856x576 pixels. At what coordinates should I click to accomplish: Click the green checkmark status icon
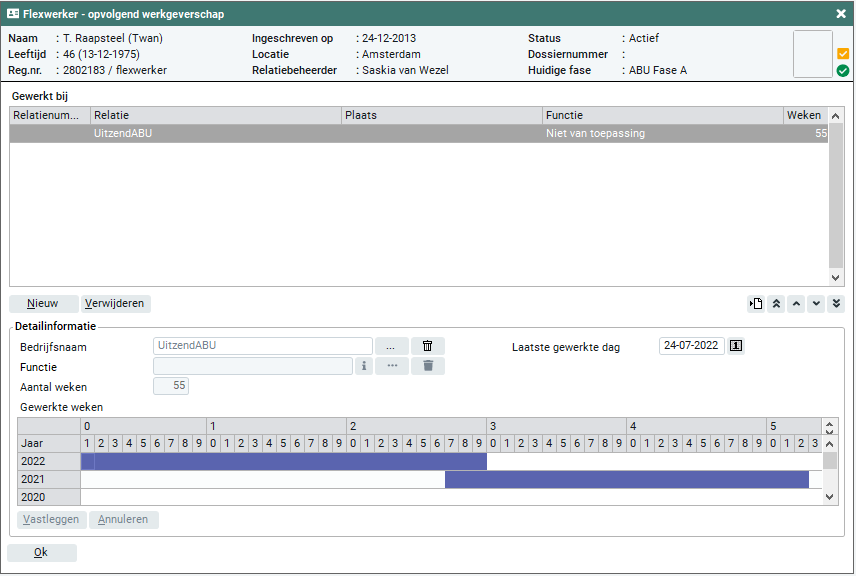coord(843,71)
